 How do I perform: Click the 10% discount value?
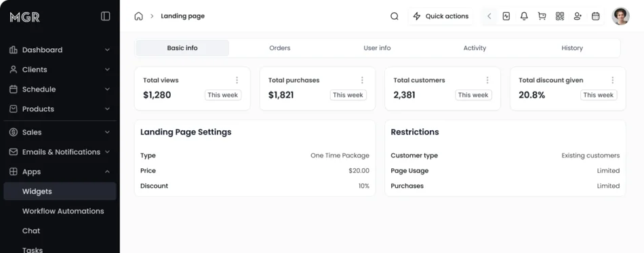click(x=364, y=186)
